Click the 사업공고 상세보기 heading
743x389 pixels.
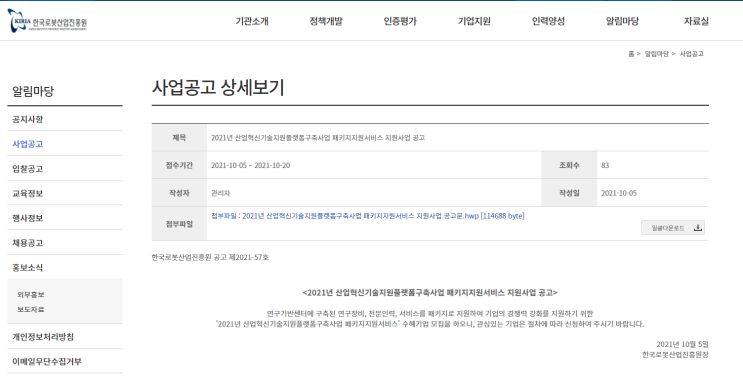coord(218,88)
